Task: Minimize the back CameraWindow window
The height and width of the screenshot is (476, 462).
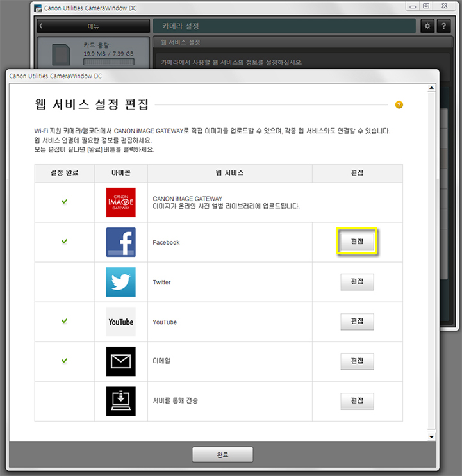Action: 413,6
